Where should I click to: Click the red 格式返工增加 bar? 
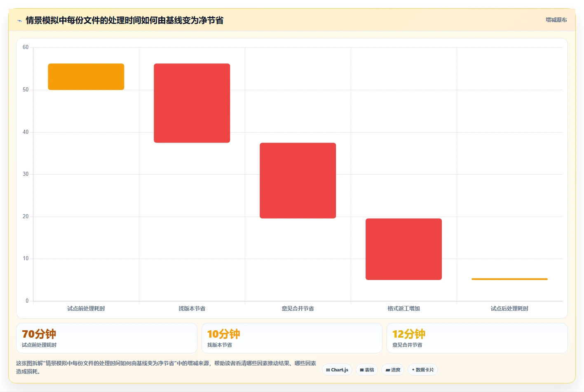pyautogui.click(x=404, y=249)
